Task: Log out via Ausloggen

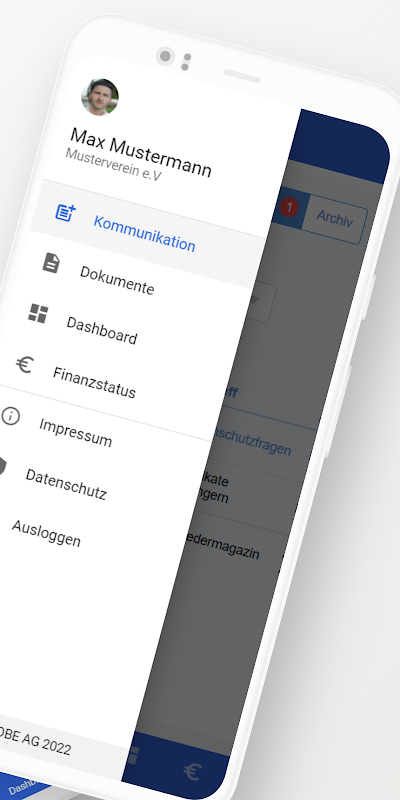Action: point(46,533)
